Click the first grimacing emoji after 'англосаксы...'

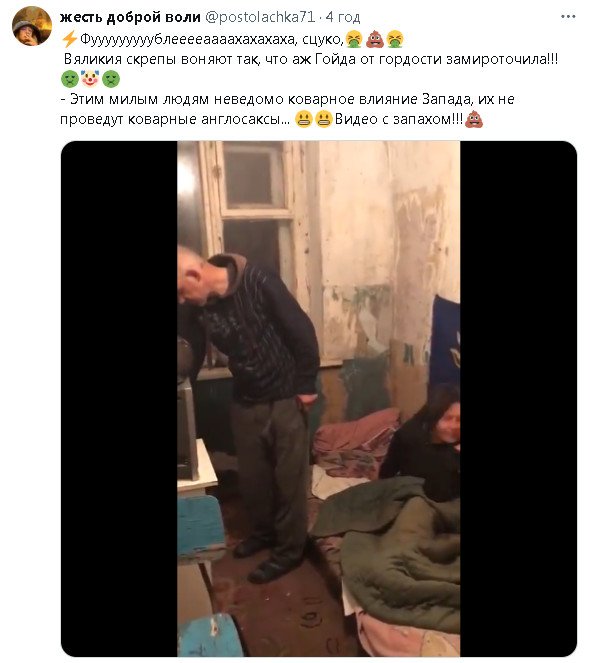(x=304, y=119)
